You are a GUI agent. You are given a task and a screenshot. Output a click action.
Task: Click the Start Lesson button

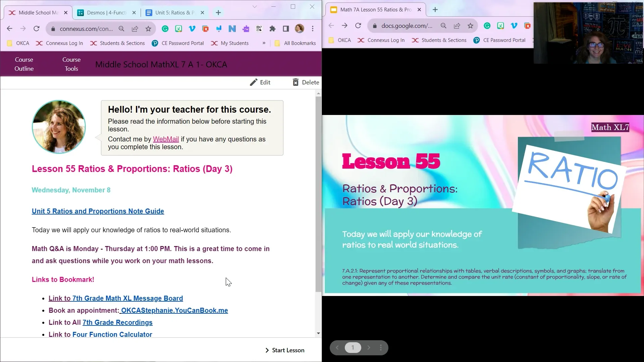(288, 350)
